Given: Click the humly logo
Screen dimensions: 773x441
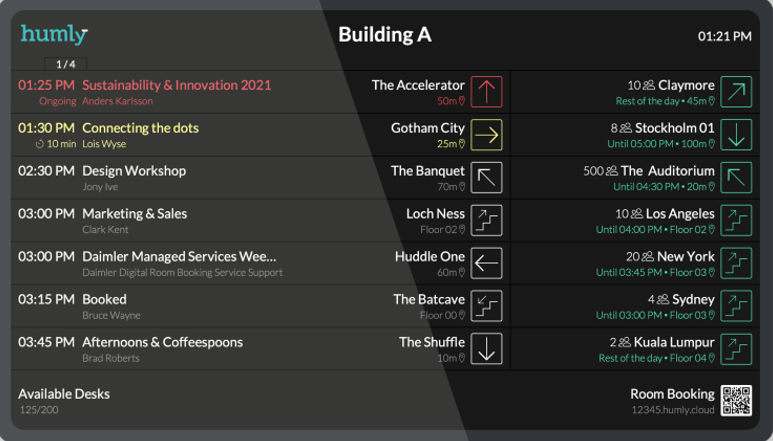Looking at the screenshot, I should click(x=54, y=34).
